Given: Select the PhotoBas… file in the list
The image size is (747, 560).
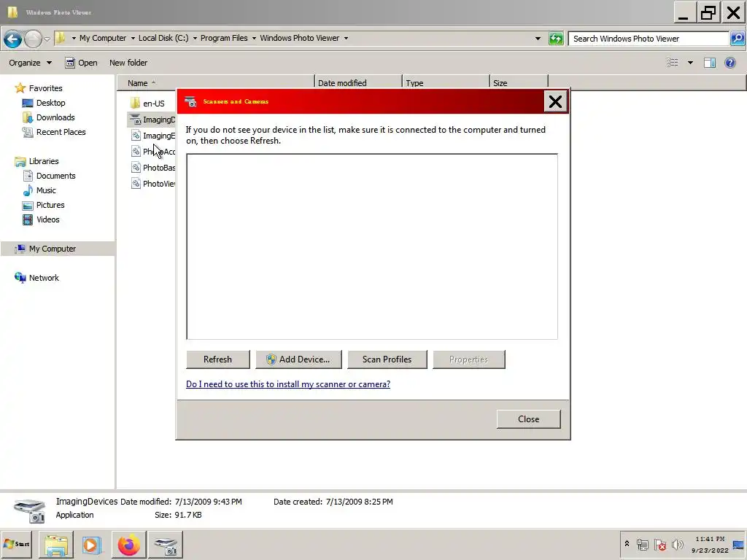Looking at the screenshot, I should click(152, 168).
